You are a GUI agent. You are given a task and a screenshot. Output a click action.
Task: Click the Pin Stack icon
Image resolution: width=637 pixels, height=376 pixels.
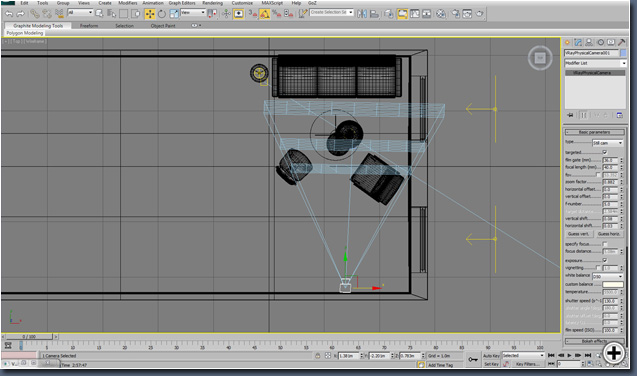[x=570, y=115]
